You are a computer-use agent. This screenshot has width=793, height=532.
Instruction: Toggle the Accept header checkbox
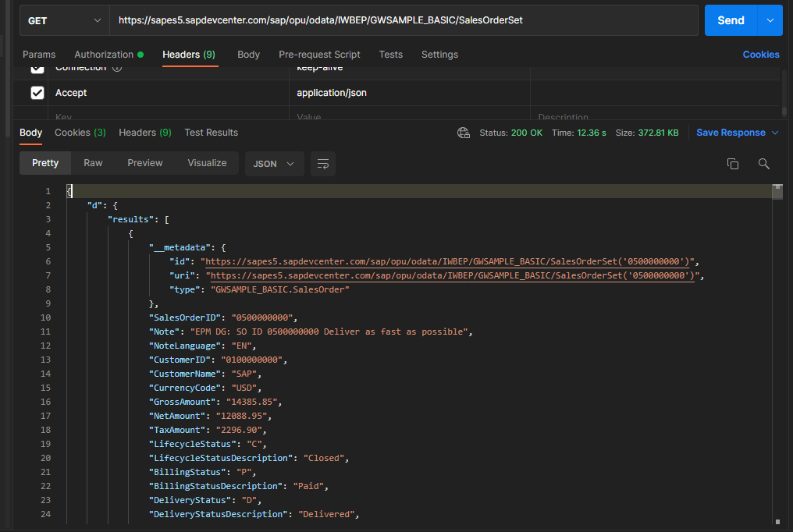(37, 93)
